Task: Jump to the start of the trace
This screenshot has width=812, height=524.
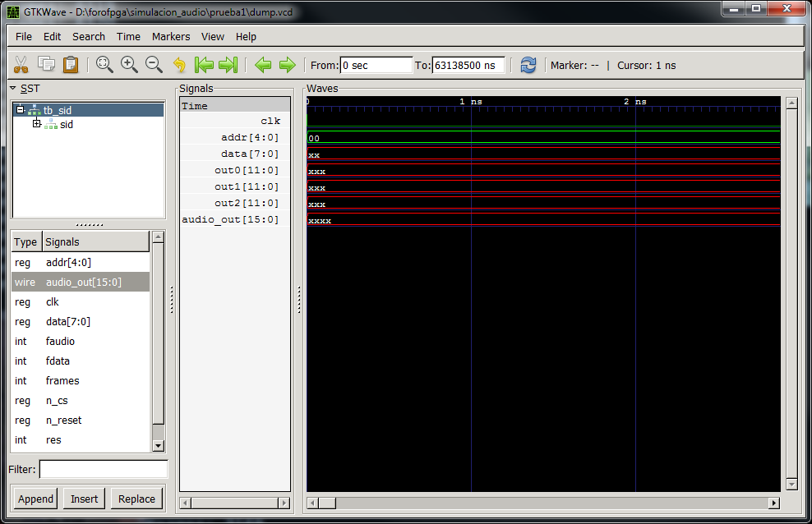Action: click(x=204, y=65)
